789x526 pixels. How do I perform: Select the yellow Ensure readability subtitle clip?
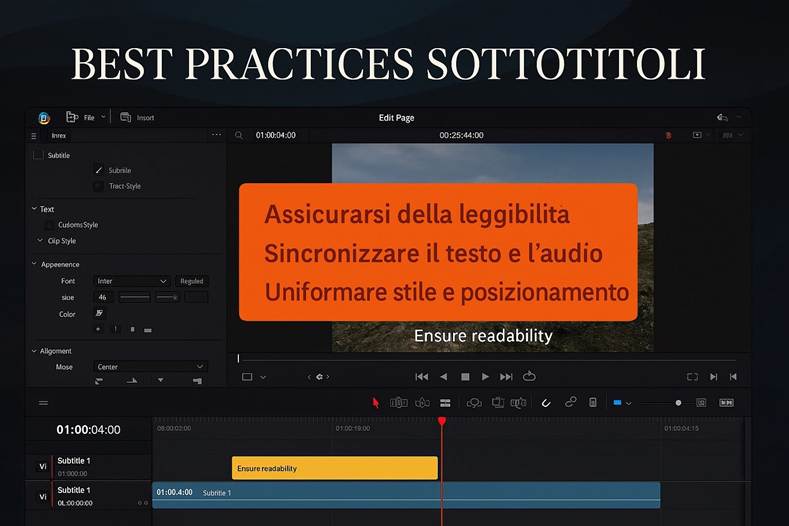[x=335, y=468]
